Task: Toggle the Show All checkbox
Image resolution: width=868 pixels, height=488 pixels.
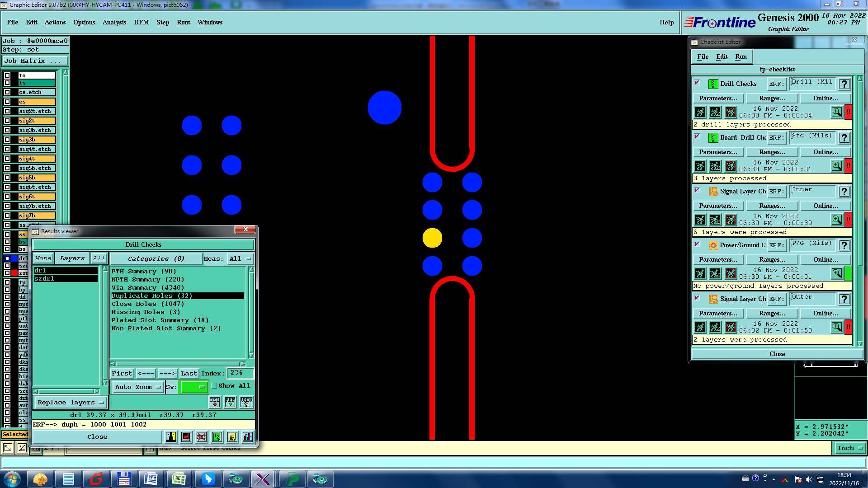Action: pyautogui.click(x=215, y=386)
